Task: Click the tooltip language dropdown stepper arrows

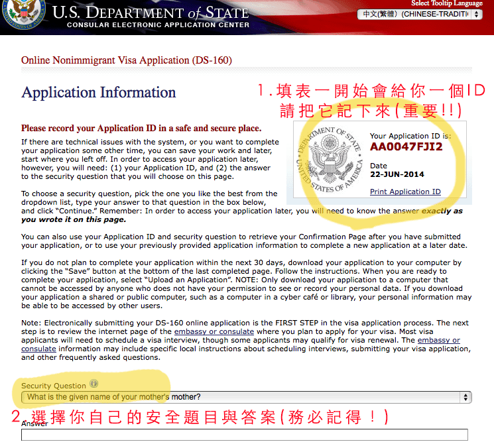Action: (x=476, y=14)
